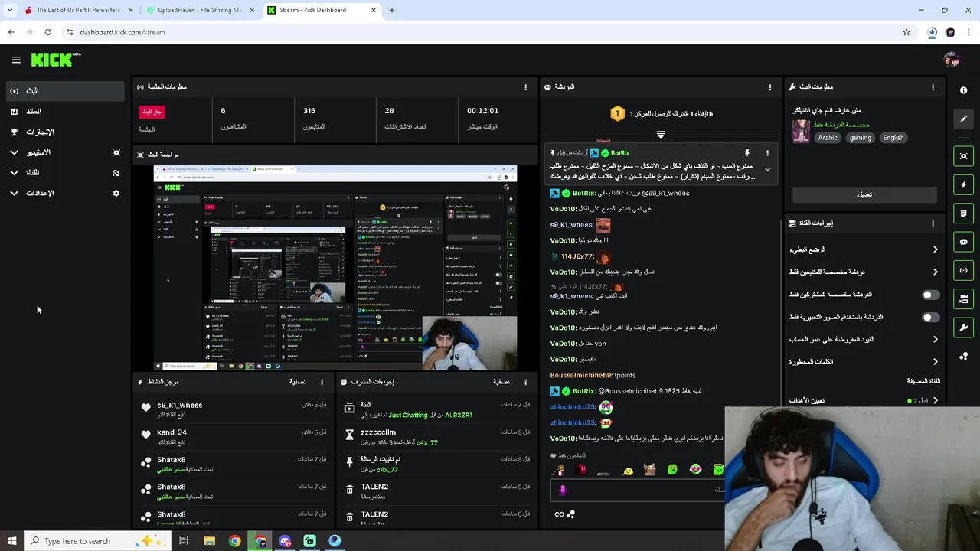Viewport: 980px width, 551px height.
Task: Open the العائد sidebar item
Action: [64, 111]
